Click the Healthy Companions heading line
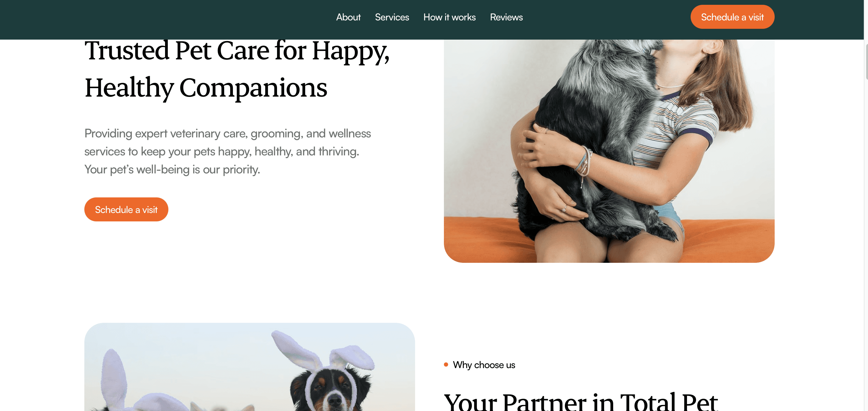Image resolution: width=868 pixels, height=411 pixels. 206,88
